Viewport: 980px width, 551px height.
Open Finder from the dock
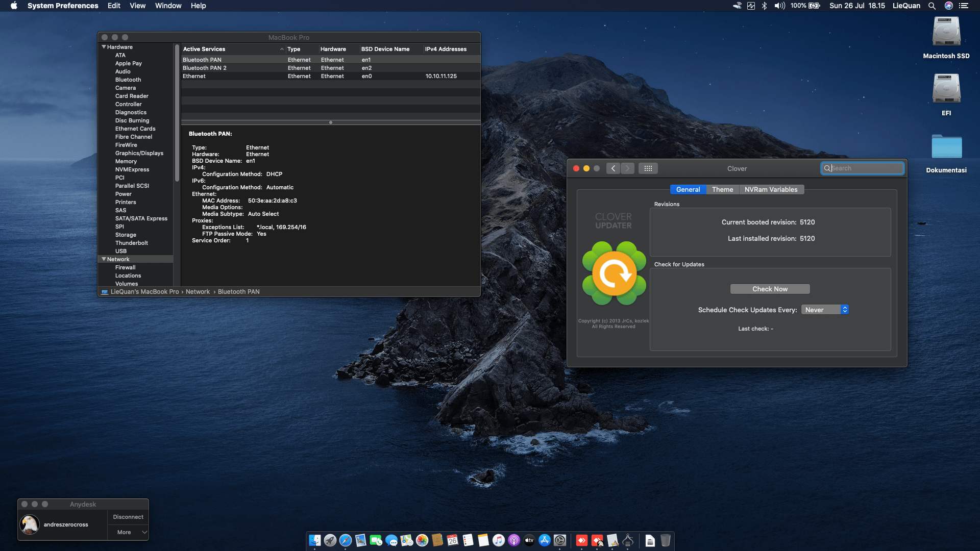pyautogui.click(x=315, y=540)
